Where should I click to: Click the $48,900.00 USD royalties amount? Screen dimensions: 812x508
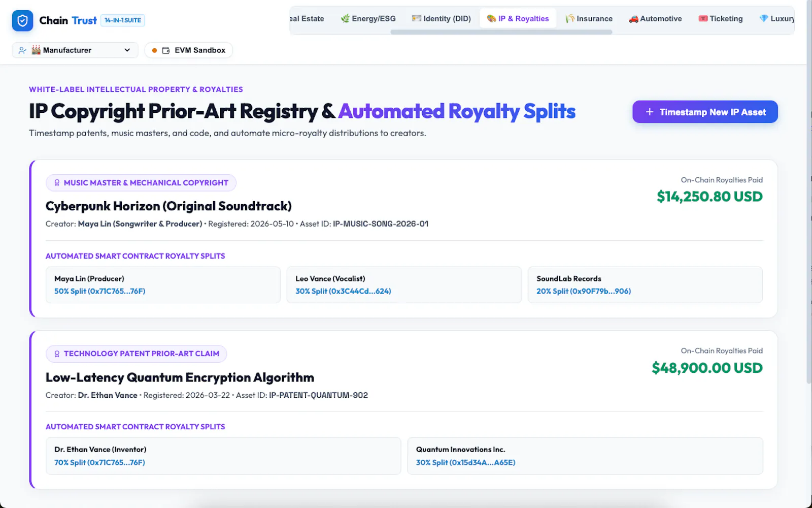707,368
